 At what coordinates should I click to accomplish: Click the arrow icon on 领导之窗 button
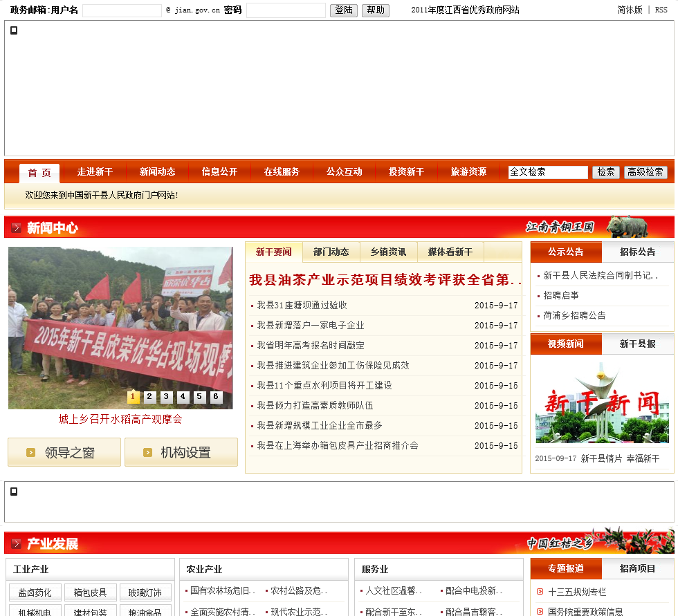[30, 452]
